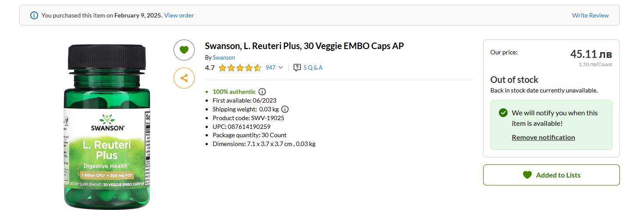Click the Q&A speech bubble icon
The image size is (644, 210).
297,68
